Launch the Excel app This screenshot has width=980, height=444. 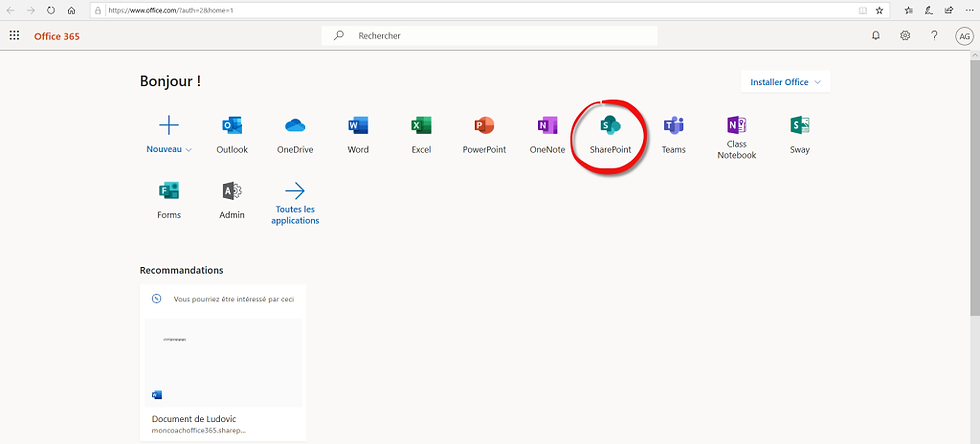click(421, 134)
